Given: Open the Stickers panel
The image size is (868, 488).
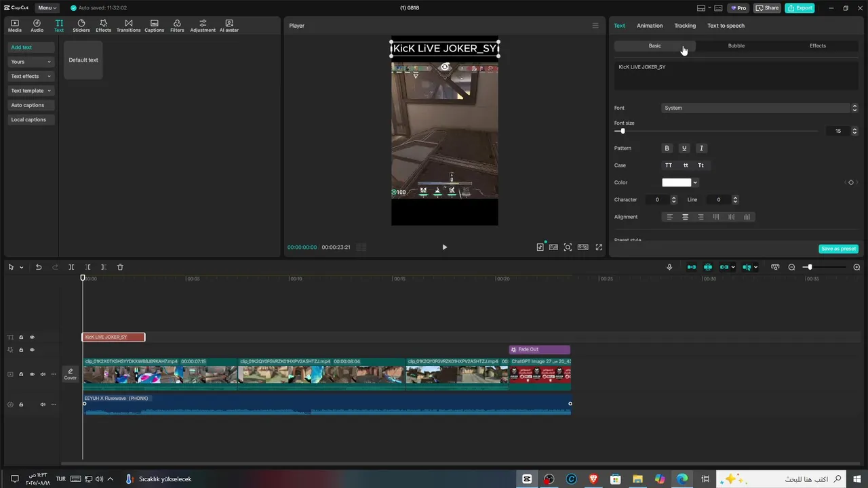Looking at the screenshot, I should point(81,26).
